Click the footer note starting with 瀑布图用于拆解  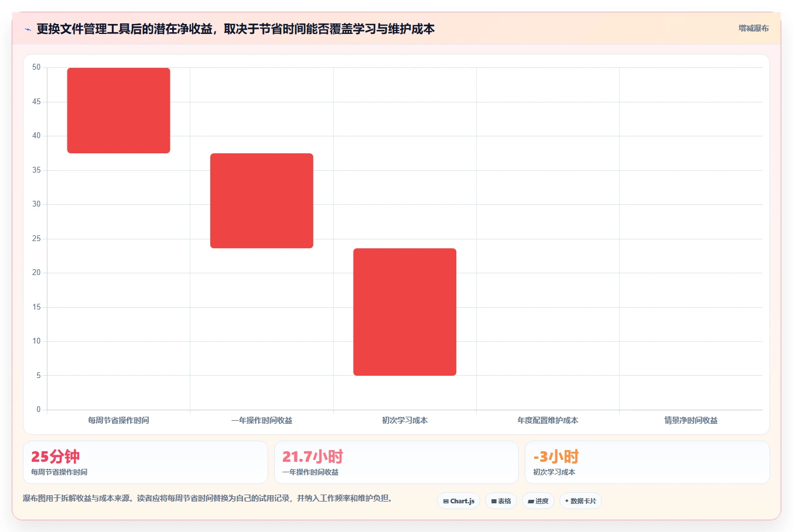pyautogui.click(x=208, y=498)
